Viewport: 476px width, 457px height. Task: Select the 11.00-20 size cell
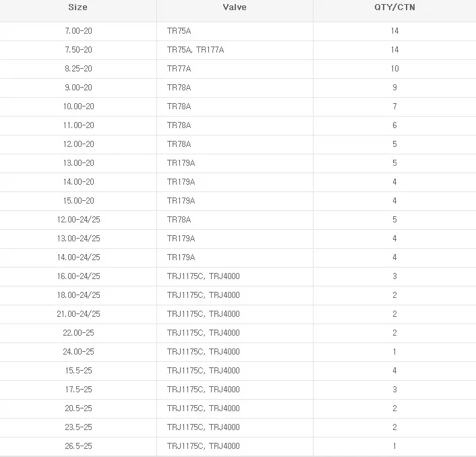coord(78,125)
